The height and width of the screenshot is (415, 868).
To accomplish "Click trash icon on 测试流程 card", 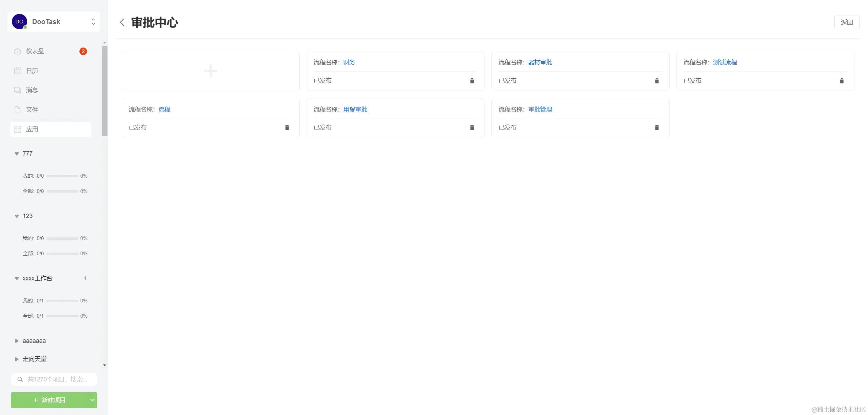I will pyautogui.click(x=841, y=81).
